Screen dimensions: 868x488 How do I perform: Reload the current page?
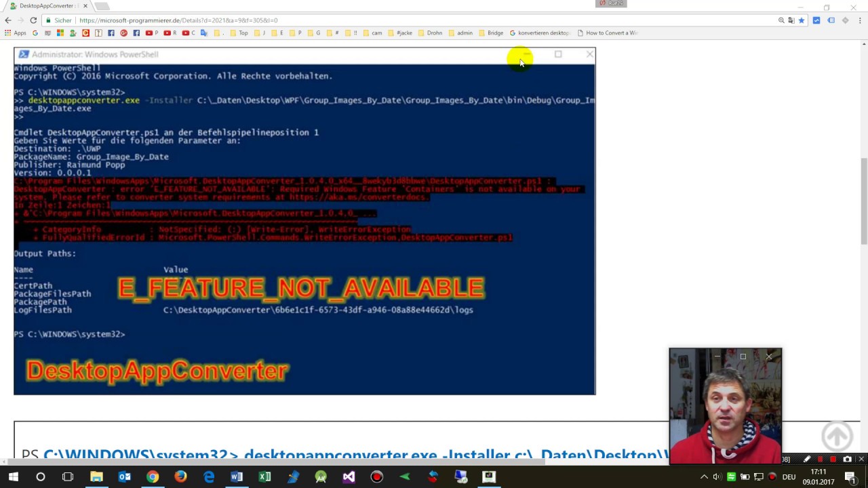coord(33,20)
